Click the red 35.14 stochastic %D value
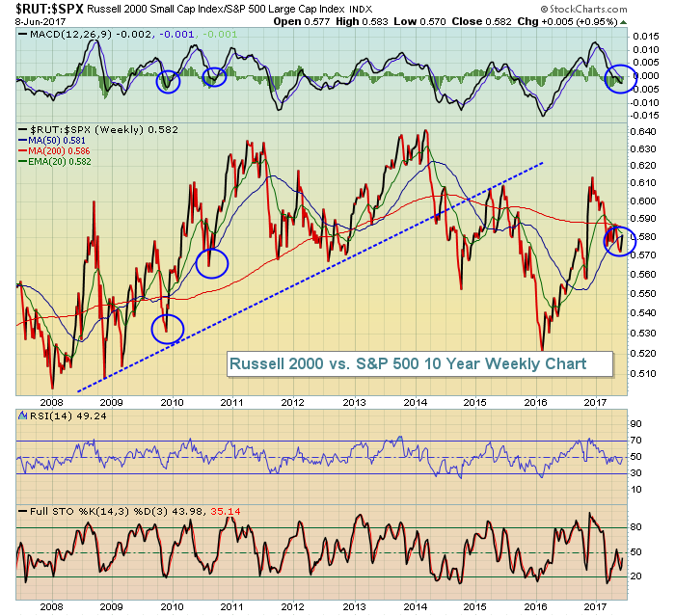The width and height of the screenshot is (675, 616). 225,511
